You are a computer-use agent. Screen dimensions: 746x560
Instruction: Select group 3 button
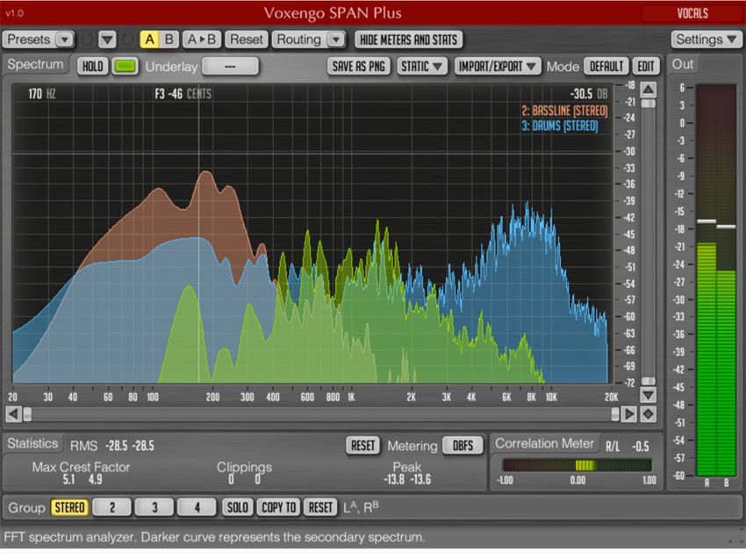[154, 507]
